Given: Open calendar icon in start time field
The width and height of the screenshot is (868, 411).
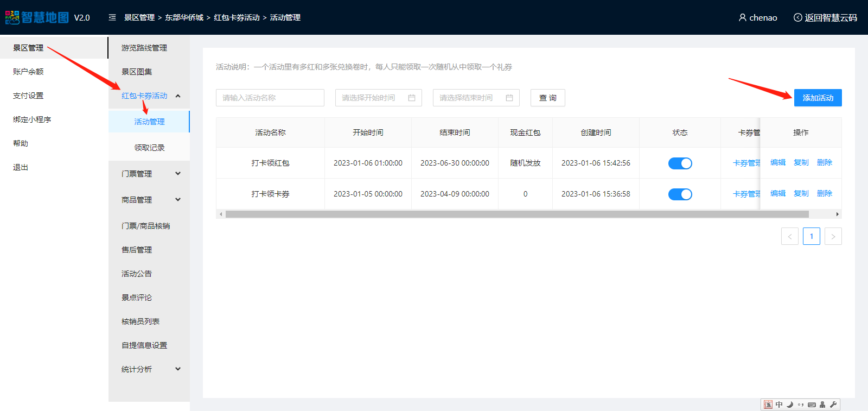Looking at the screenshot, I should tap(412, 98).
